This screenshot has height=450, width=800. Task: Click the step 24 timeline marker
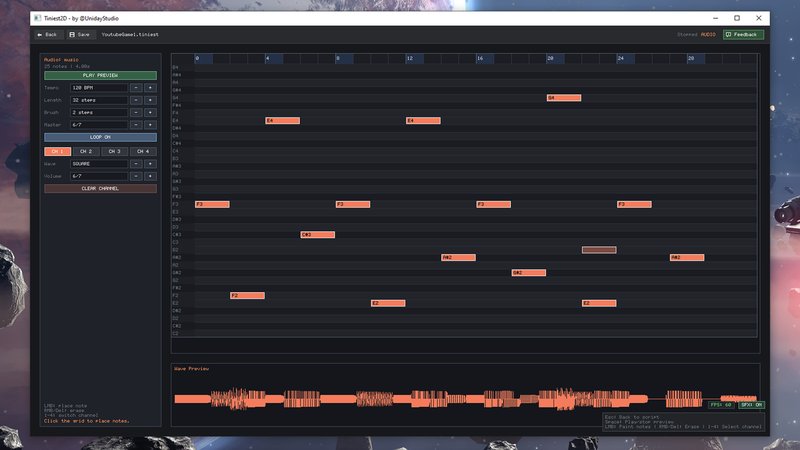[626, 59]
